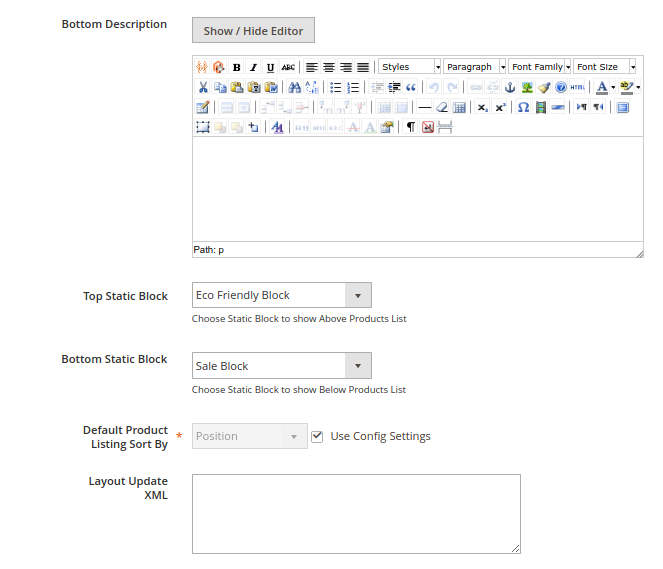This screenshot has height=569, width=663.
Task: Click the underline toolbar icon
Action: point(270,67)
